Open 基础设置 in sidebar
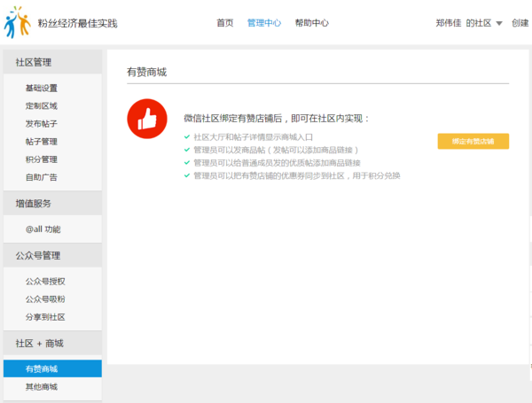Image resolution: width=532 pixels, height=403 pixels. pyautogui.click(x=42, y=88)
